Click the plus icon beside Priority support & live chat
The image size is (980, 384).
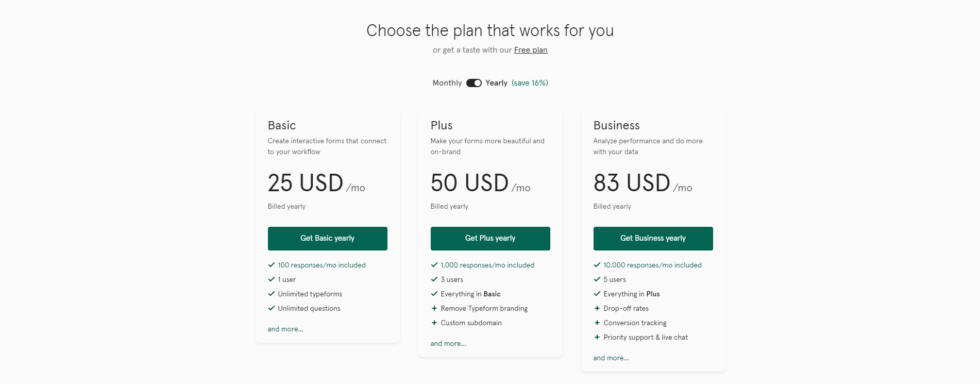pos(597,337)
